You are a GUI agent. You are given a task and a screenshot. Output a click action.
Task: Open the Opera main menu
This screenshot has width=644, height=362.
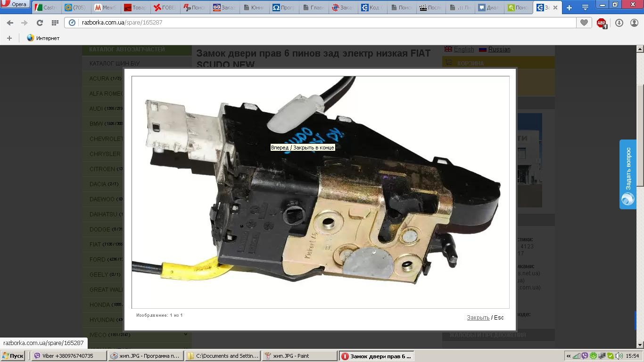pos(15,4)
